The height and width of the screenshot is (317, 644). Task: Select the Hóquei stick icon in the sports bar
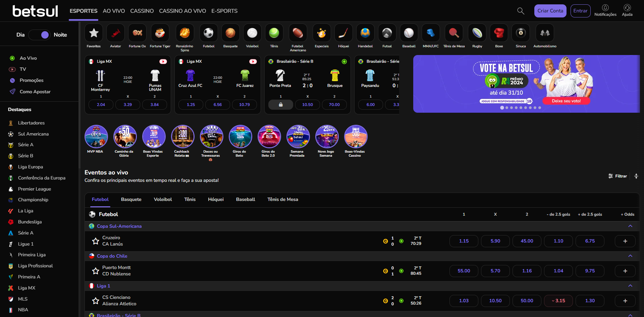343,33
